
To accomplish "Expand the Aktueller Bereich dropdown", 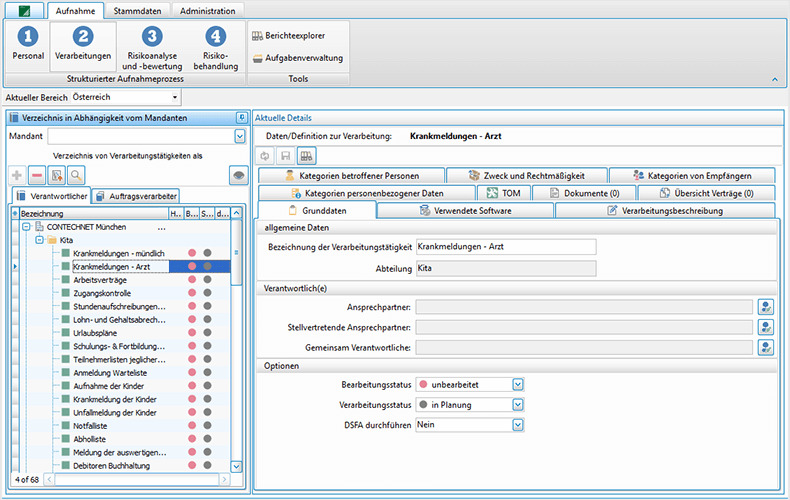I will click(x=175, y=97).
